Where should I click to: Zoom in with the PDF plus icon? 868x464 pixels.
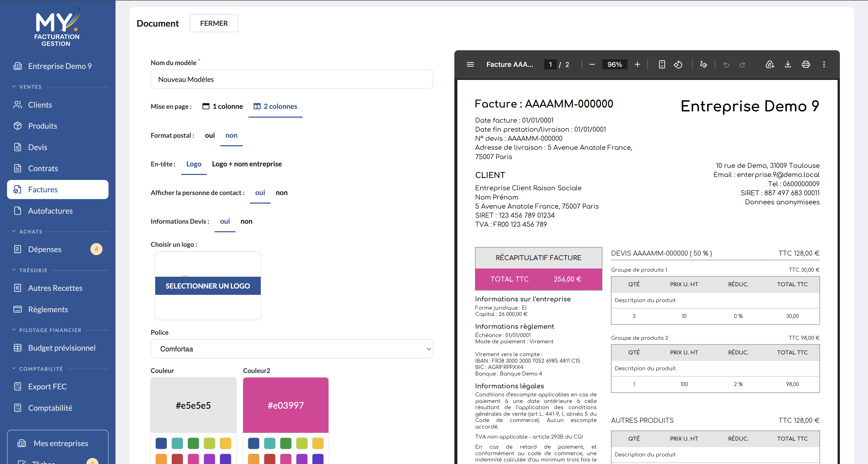tap(637, 64)
